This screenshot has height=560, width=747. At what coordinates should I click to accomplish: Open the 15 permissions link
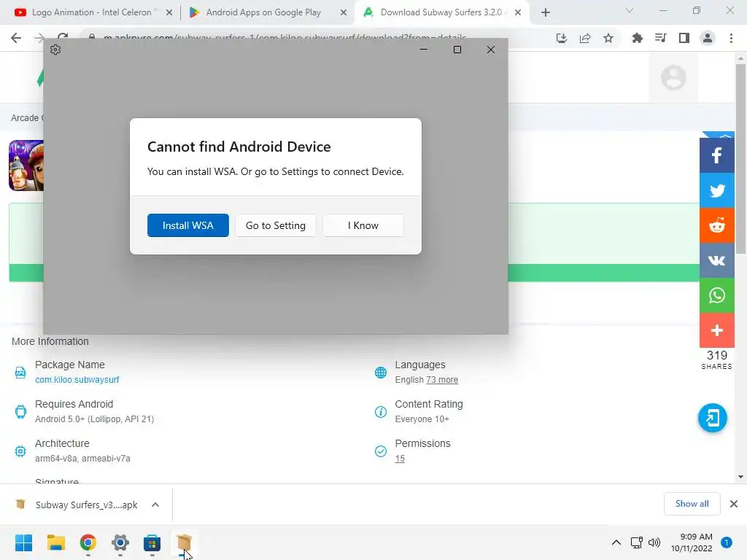click(400, 459)
